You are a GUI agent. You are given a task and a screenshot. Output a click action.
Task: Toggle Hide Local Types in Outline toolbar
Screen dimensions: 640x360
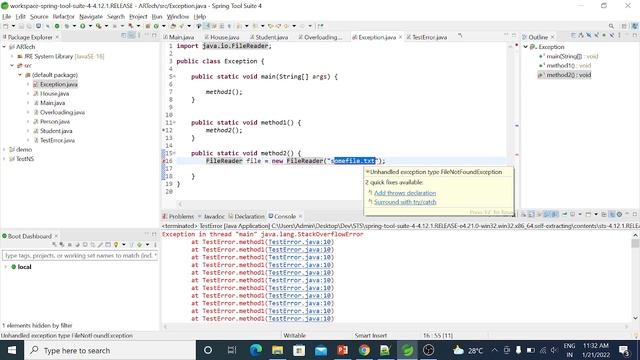tap(611, 36)
